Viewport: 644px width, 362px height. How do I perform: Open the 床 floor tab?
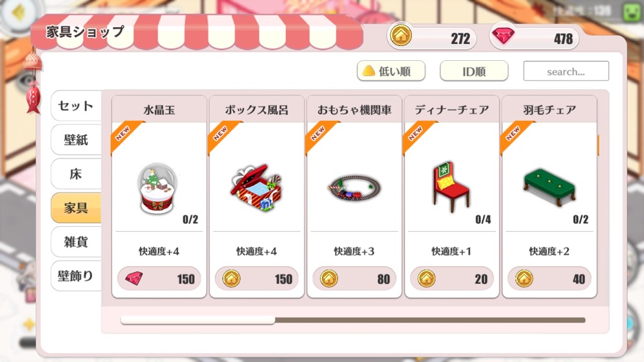[76, 174]
